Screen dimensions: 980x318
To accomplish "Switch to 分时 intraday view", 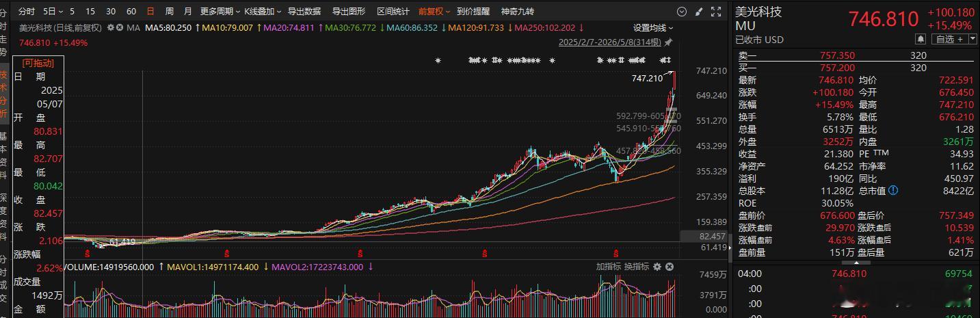I will tap(26, 12).
